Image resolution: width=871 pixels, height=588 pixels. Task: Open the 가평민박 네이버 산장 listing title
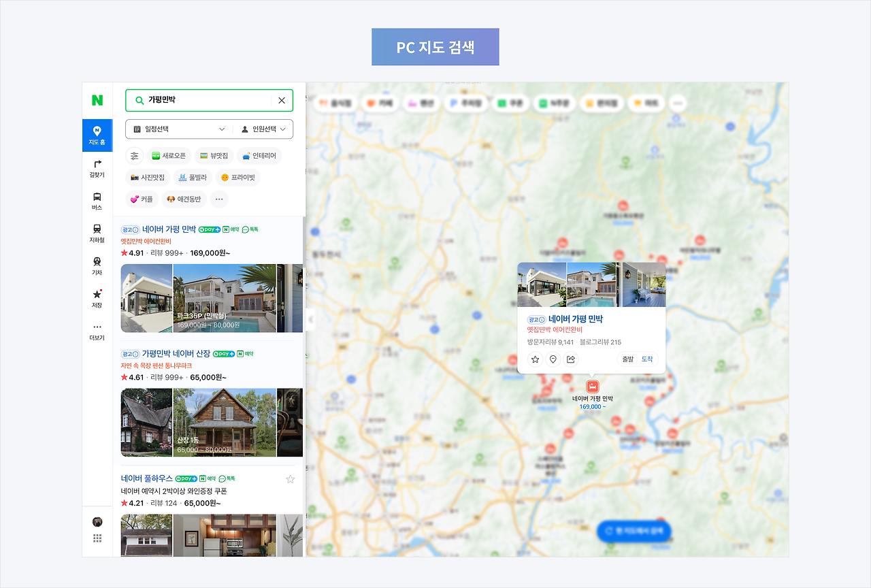[x=176, y=354]
